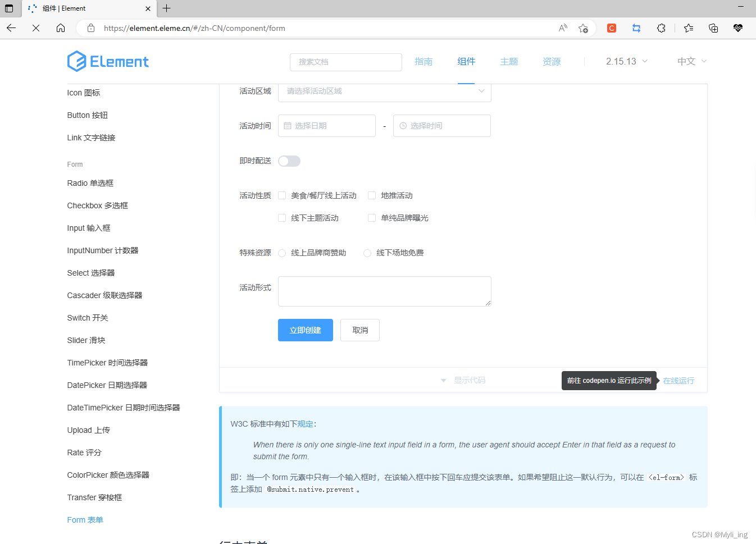
Task: Open DatePicker 日期选择器 sidebar item
Action: click(x=107, y=385)
